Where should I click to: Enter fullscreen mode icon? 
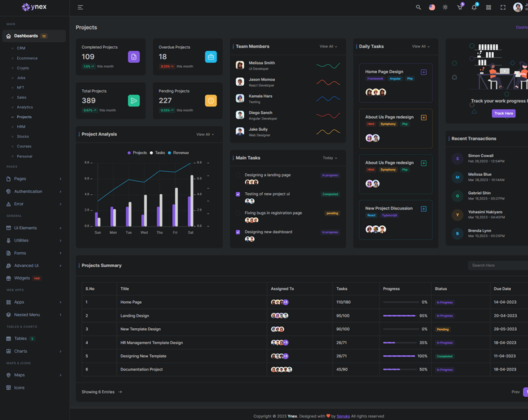click(x=503, y=7)
